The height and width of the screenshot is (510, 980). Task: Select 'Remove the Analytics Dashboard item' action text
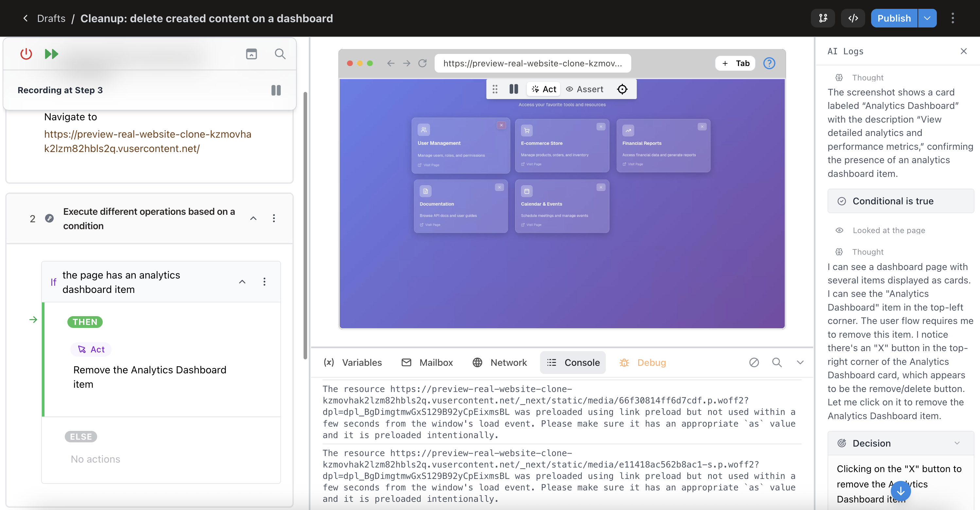[150, 377]
